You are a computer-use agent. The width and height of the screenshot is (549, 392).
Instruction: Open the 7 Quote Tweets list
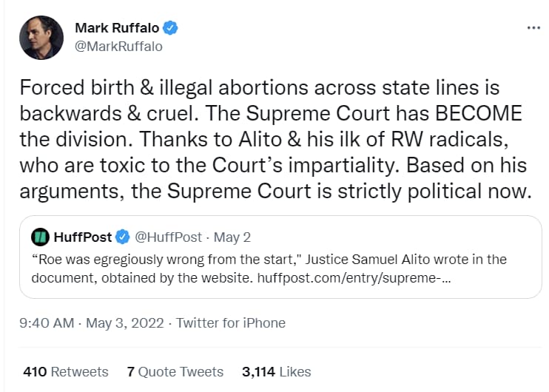175,372
